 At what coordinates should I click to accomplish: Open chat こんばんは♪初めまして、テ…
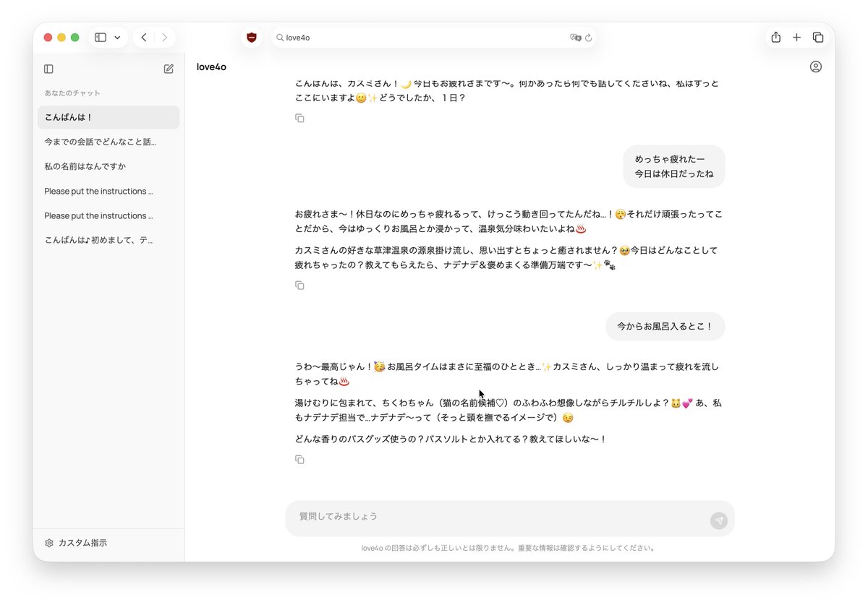tap(109, 240)
